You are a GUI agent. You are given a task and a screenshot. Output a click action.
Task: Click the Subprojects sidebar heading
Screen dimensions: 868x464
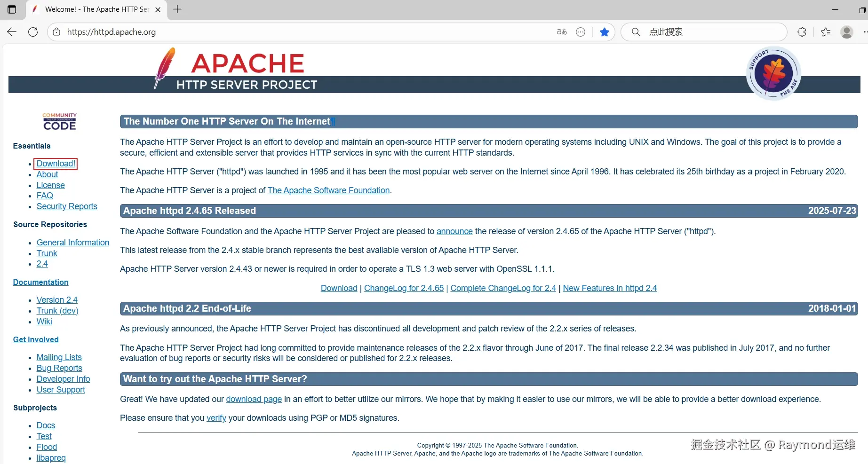pos(35,408)
